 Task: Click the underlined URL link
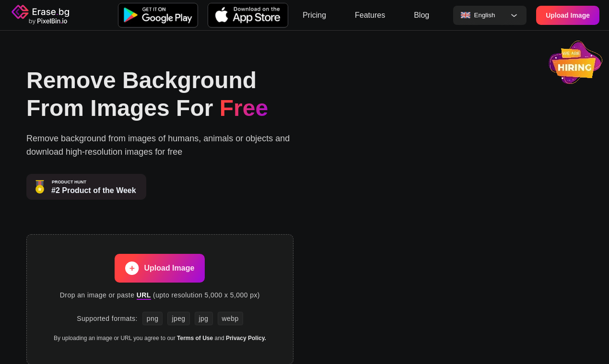pyautogui.click(x=144, y=295)
